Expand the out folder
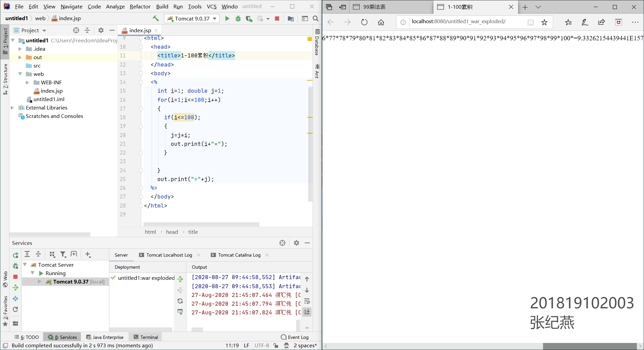This screenshot has height=350, width=644. click(20, 57)
